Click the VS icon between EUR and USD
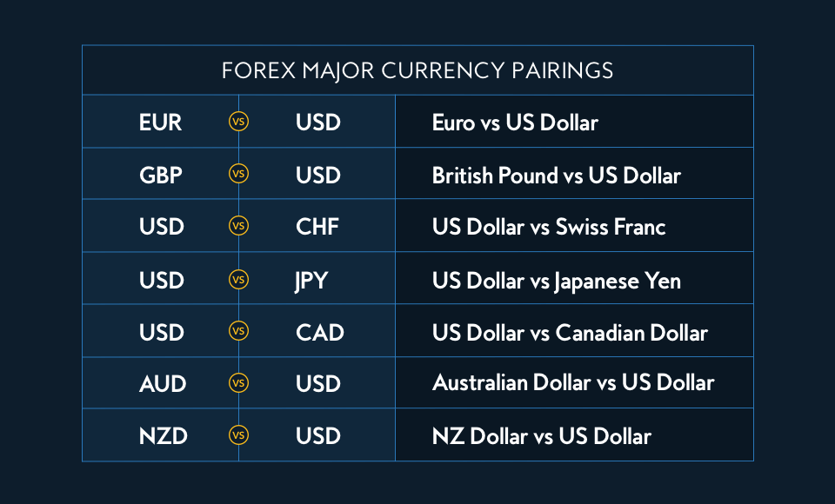835x504 pixels. point(238,122)
